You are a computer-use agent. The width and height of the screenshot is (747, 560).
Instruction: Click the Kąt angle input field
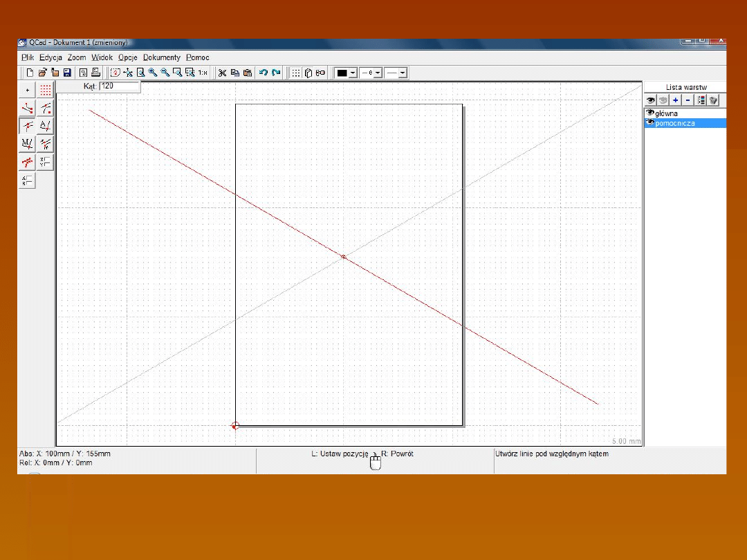[120, 86]
